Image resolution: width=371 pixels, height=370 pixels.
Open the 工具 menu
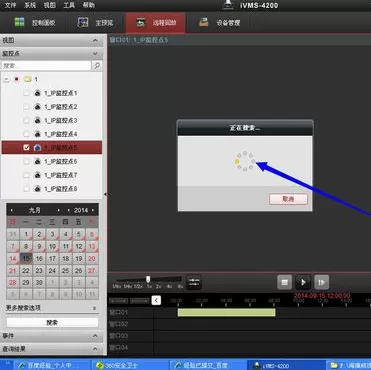(x=69, y=5)
